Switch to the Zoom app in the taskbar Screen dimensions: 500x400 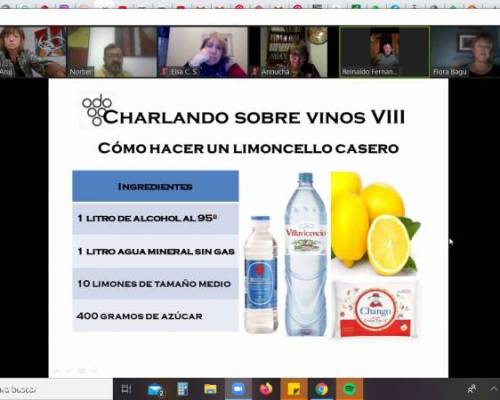click(x=238, y=389)
